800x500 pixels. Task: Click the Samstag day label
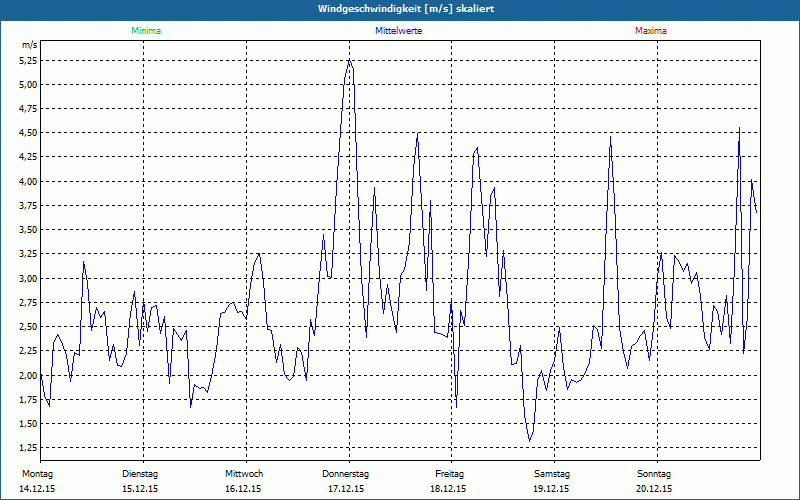click(x=552, y=474)
